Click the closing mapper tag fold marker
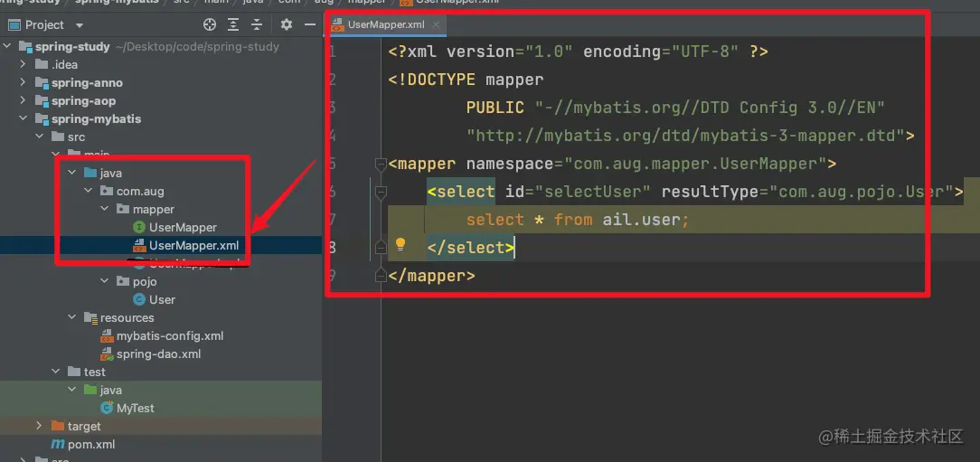This screenshot has height=462, width=980. pyautogui.click(x=380, y=275)
